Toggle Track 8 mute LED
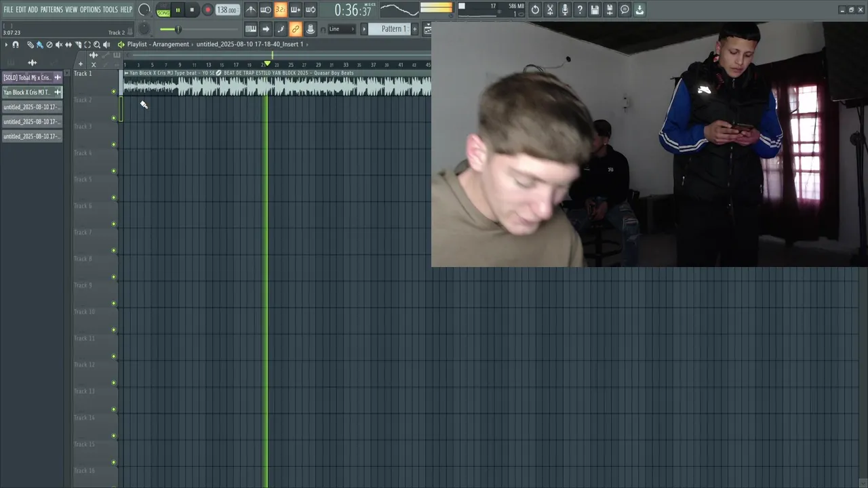Viewport: 868px width, 488px height. click(x=114, y=277)
